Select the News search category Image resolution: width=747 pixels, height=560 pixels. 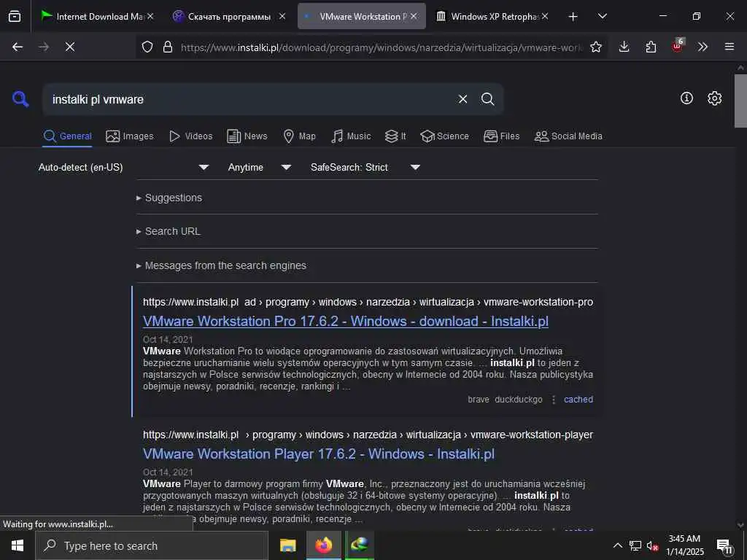(247, 136)
